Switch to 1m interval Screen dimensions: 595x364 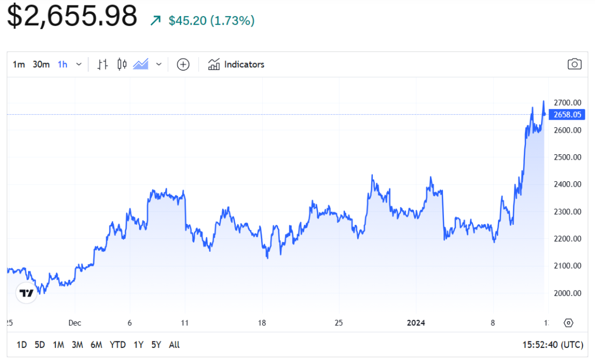(19, 65)
